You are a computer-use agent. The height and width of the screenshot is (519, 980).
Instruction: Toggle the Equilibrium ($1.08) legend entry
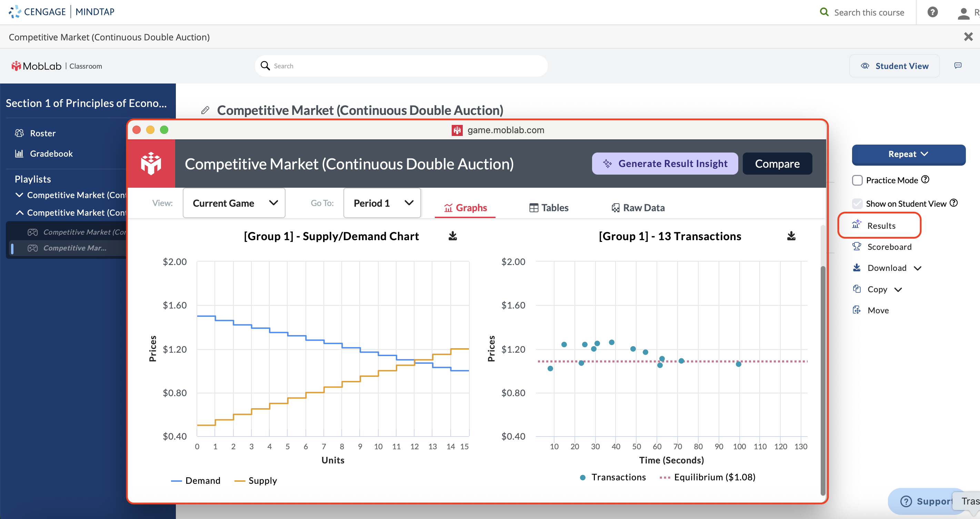tap(707, 477)
